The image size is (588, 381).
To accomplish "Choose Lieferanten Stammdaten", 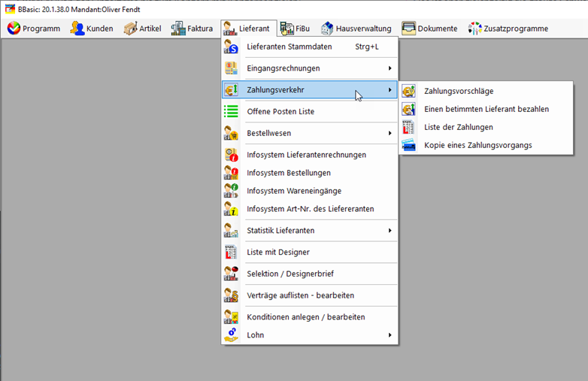I will point(310,47).
